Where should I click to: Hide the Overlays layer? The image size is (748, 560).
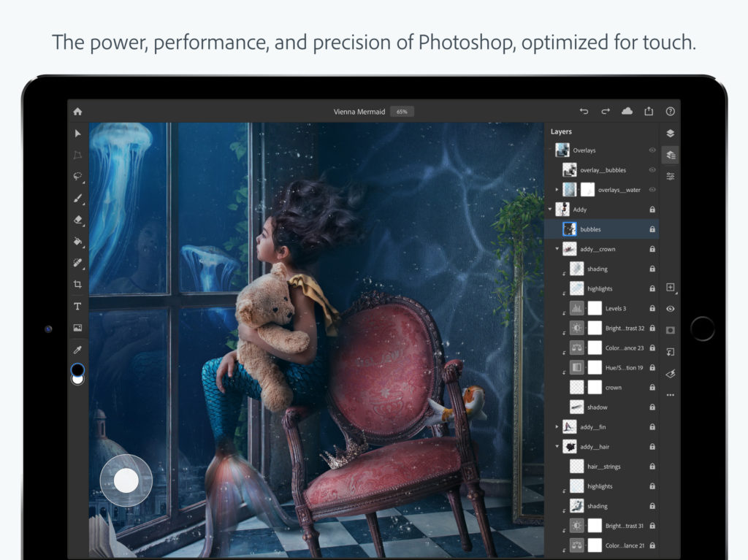pos(653,150)
